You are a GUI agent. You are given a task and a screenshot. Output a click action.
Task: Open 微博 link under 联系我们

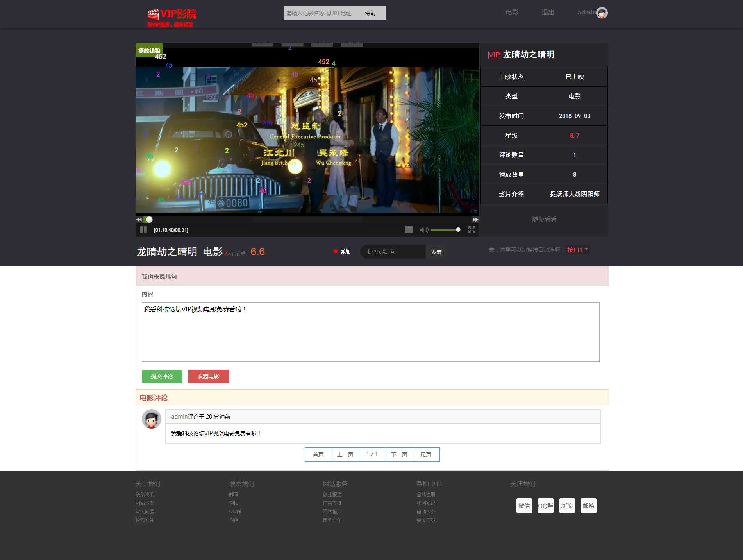click(234, 503)
